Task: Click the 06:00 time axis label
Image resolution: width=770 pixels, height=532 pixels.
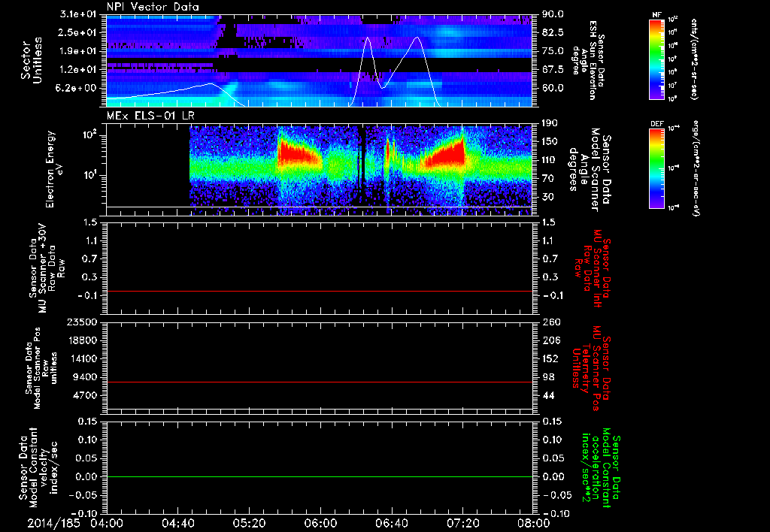Action: [320, 523]
